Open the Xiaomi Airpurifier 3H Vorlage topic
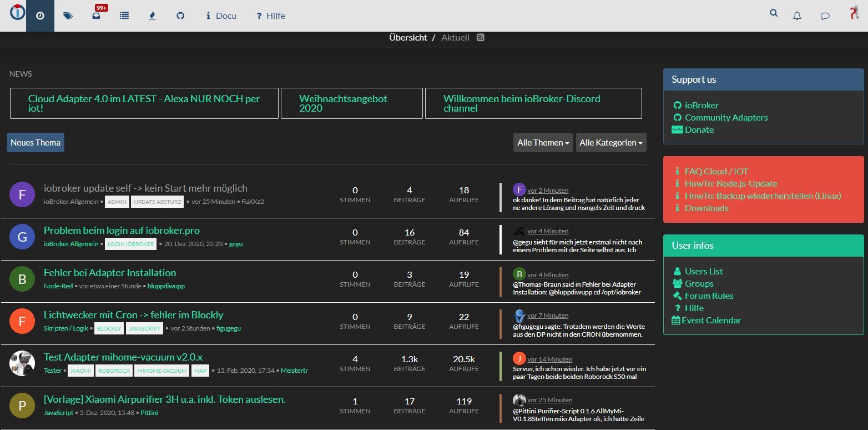The height and width of the screenshot is (430, 868). point(165,399)
